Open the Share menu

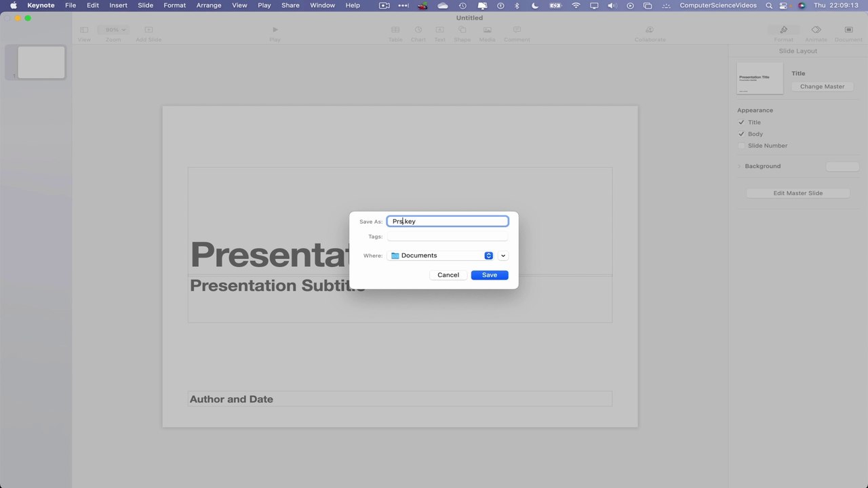point(290,5)
